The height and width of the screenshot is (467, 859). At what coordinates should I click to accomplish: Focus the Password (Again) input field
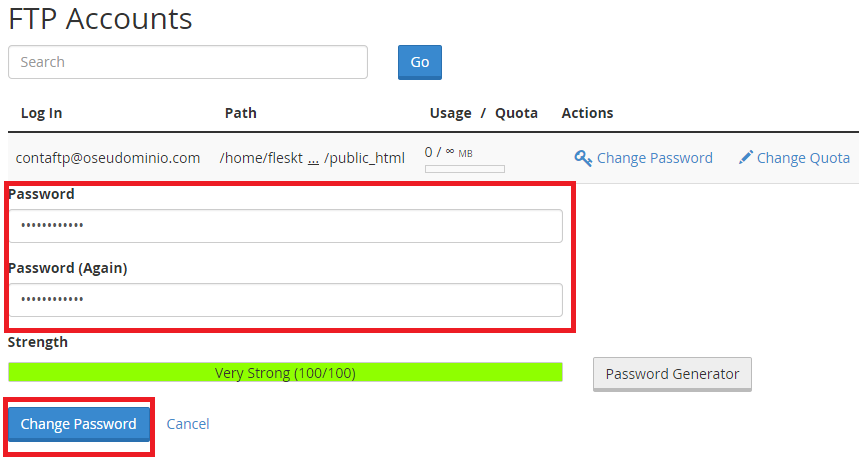pyautogui.click(x=285, y=300)
